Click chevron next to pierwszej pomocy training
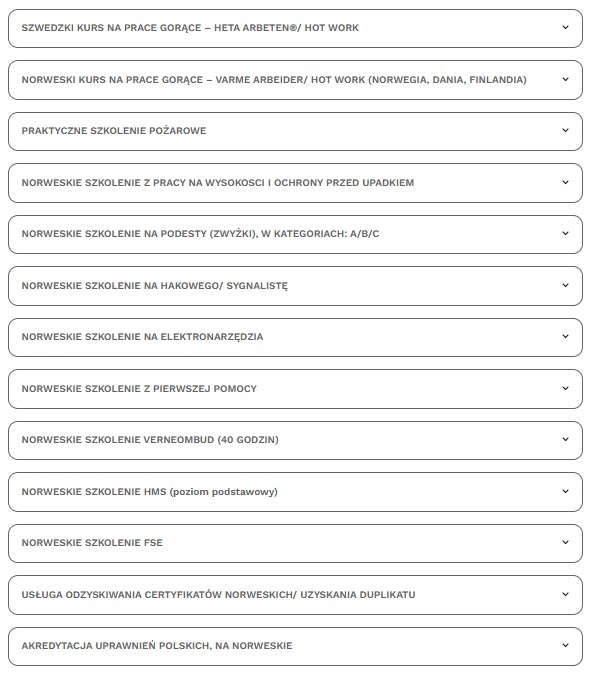Screen dimensions: 600x695 565,388
